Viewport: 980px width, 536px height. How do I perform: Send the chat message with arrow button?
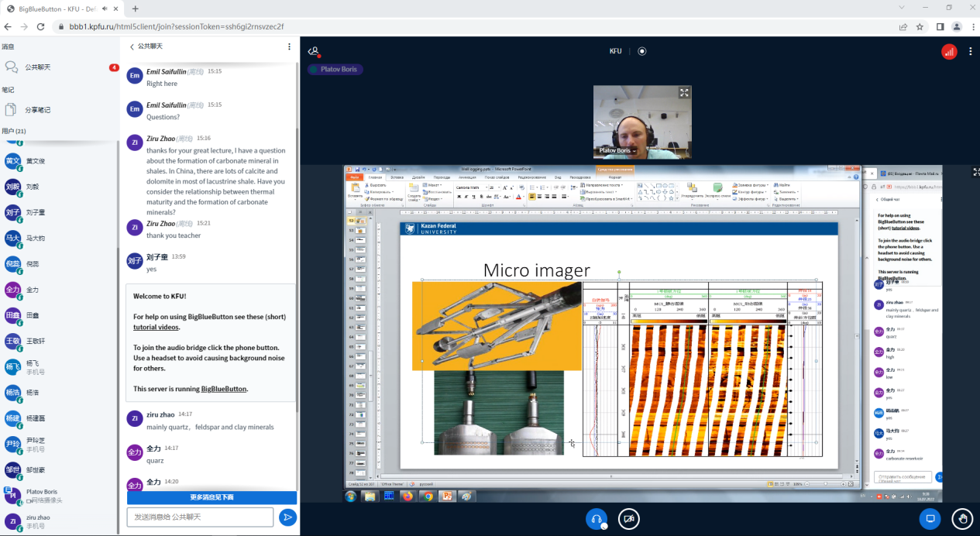(x=287, y=517)
